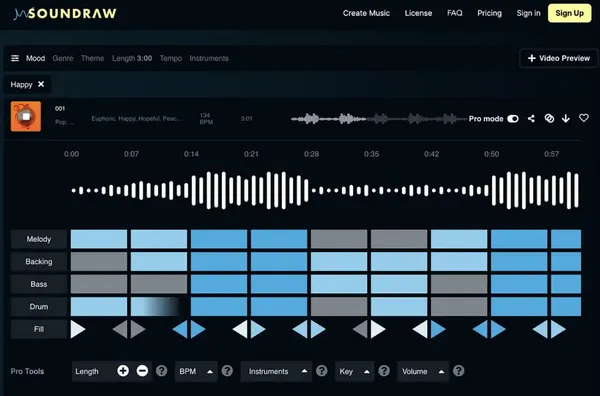600x396 pixels.
Task: Select the Drum row label
Action: point(39,306)
